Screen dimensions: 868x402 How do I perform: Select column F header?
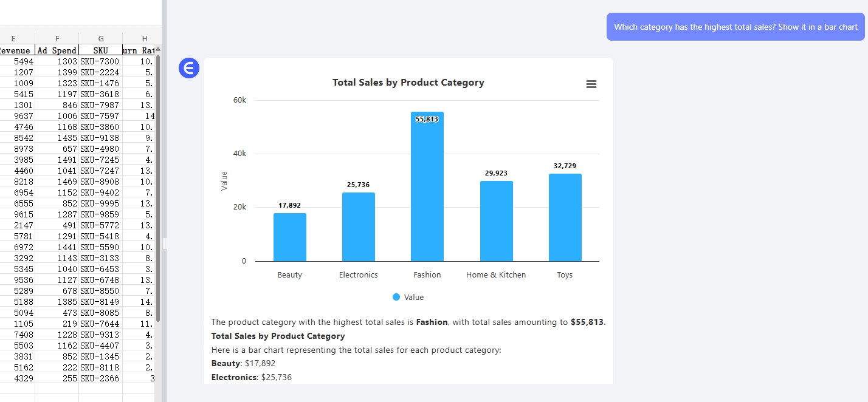click(x=57, y=39)
